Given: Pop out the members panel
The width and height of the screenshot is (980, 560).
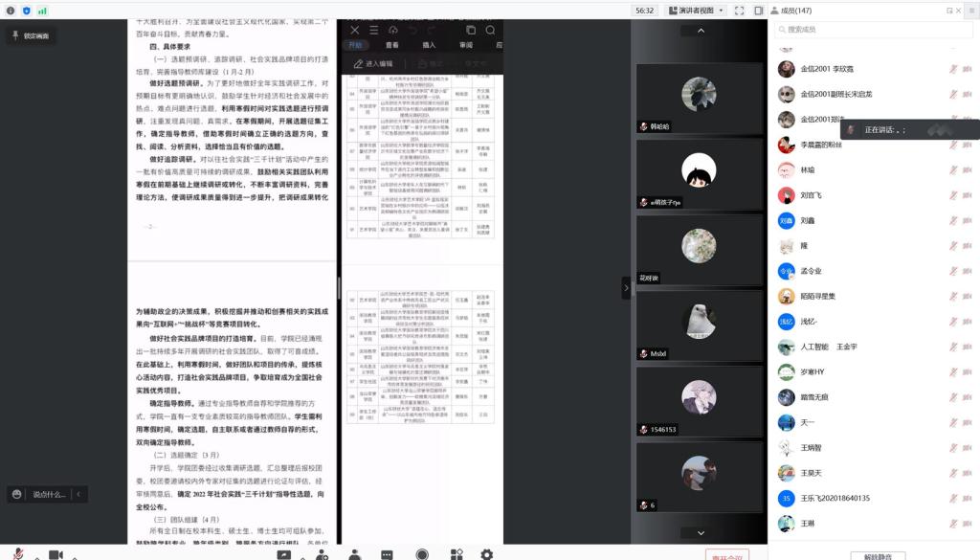Looking at the screenshot, I should point(949,11).
